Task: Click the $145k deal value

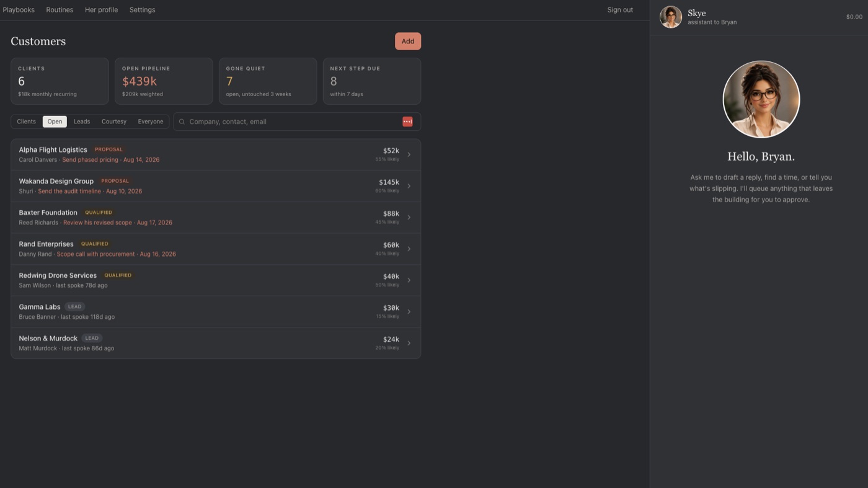Action: pyautogui.click(x=389, y=182)
